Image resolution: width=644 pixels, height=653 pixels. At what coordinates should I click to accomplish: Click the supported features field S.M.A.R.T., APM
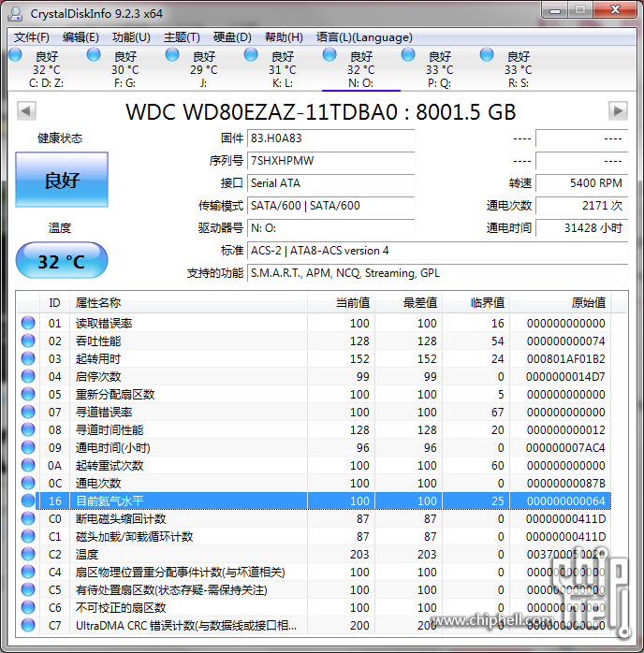coord(438,273)
